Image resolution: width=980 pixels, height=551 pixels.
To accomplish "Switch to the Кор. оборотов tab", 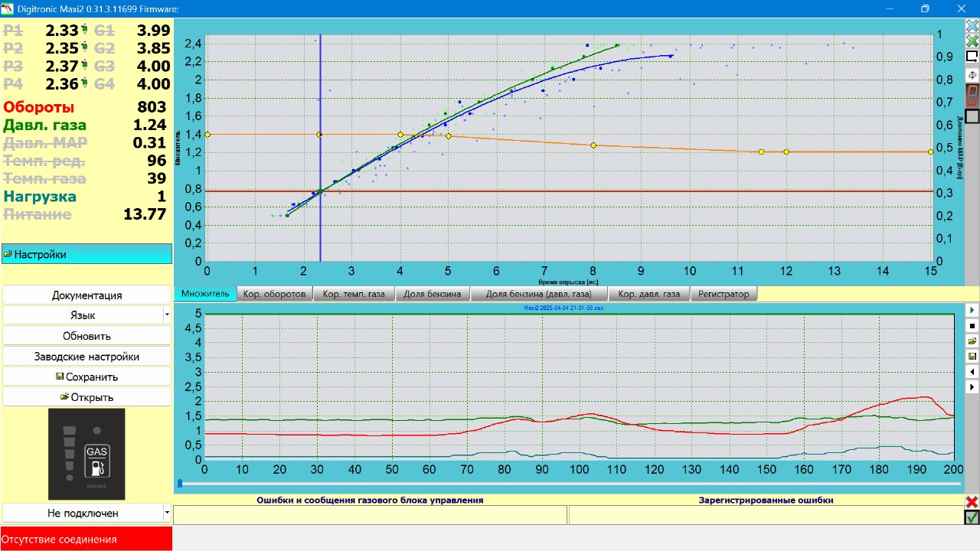I will [275, 294].
